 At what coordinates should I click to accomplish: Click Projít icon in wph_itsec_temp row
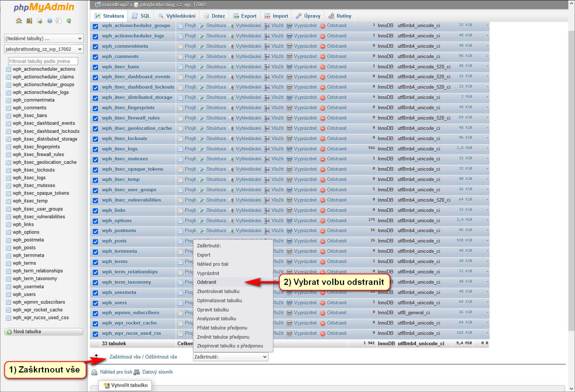(180, 180)
